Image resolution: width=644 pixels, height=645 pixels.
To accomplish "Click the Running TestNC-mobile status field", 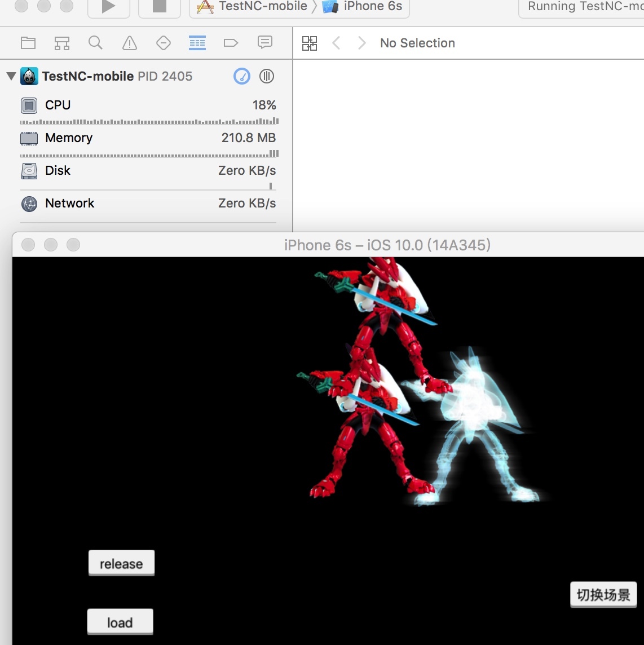I will pos(581,7).
